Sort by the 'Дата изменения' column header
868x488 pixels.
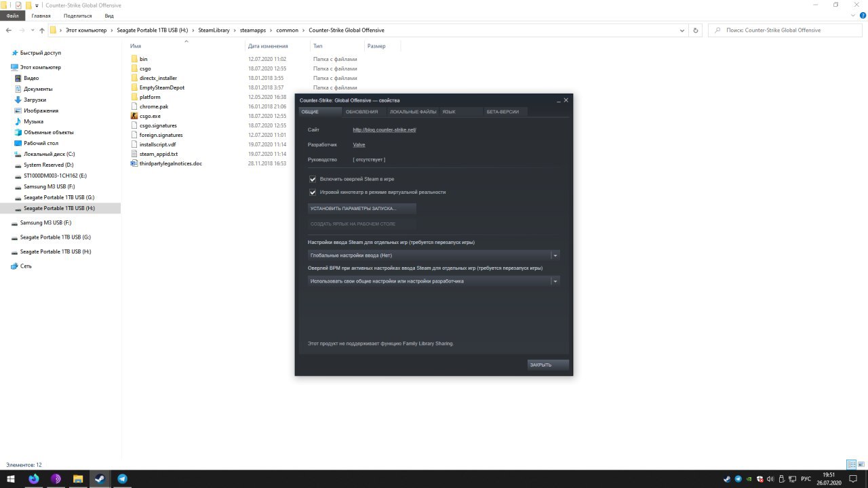(268, 46)
